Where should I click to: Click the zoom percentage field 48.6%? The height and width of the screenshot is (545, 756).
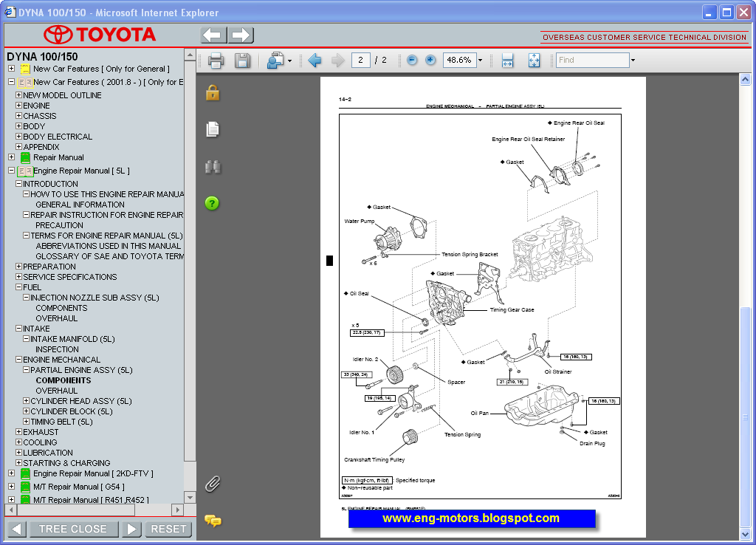click(x=459, y=61)
